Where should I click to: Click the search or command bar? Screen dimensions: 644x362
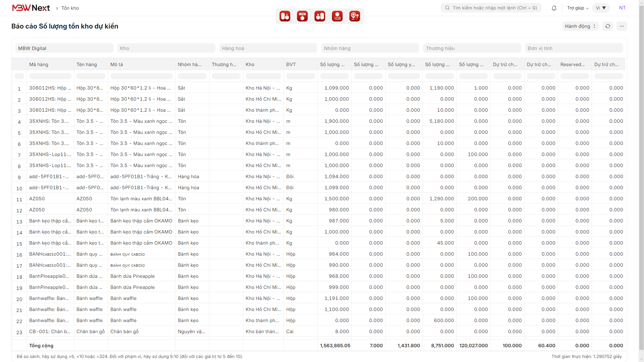click(x=491, y=8)
